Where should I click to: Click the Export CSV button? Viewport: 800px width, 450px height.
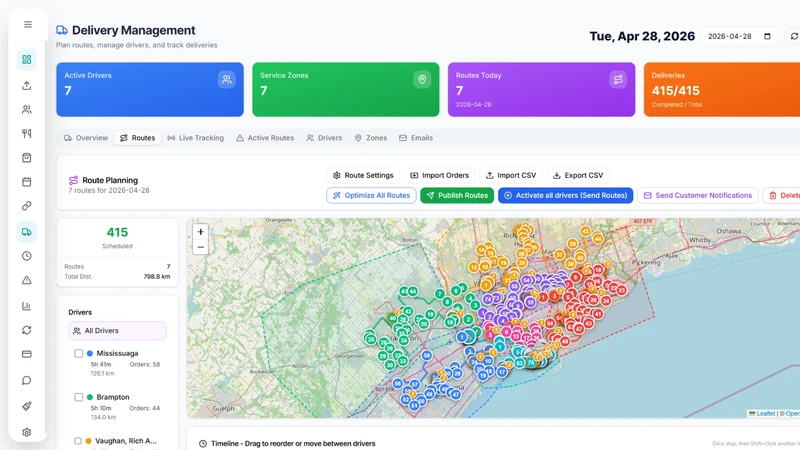578,176
